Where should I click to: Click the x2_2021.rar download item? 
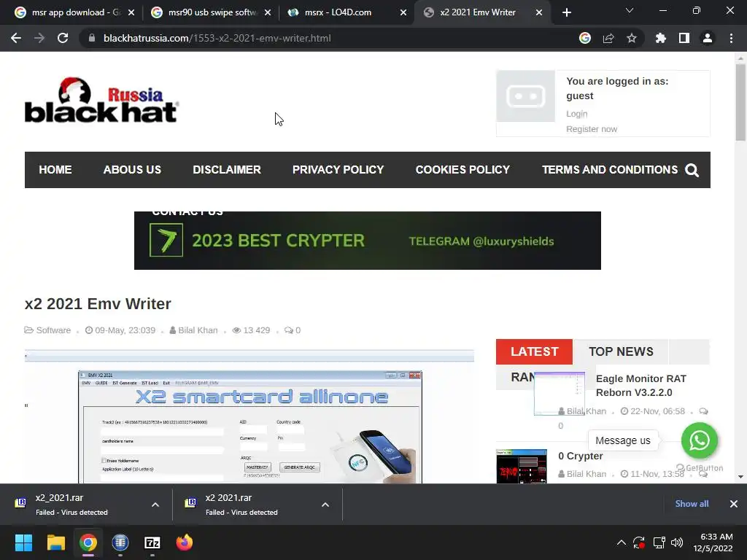pyautogui.click(x=71, y=505)
